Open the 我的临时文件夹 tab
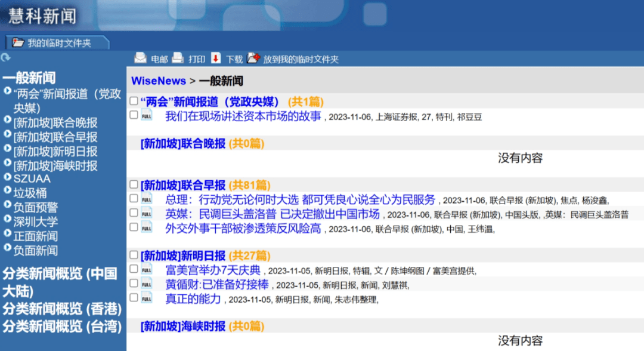644x351 pixels. (57, 43)
